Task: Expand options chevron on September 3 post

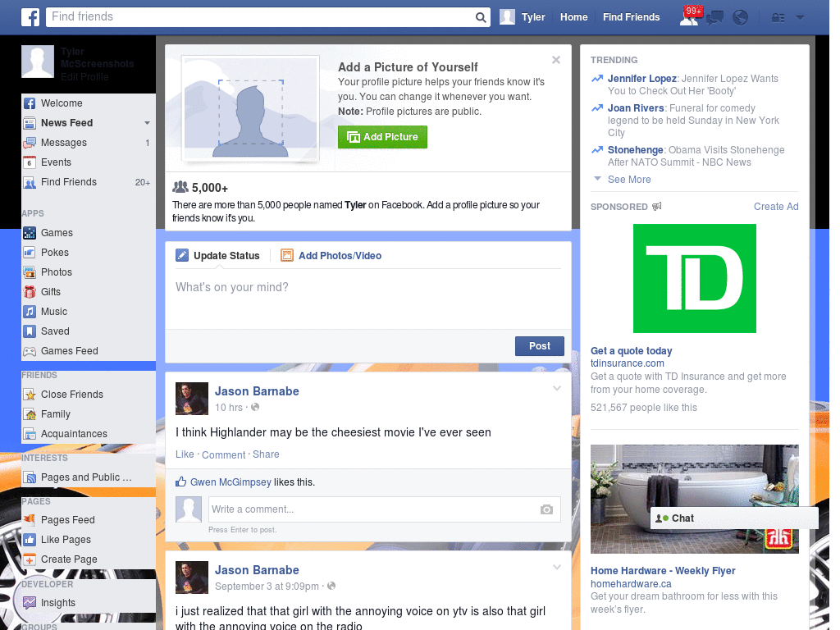Action: pos(557,568)
